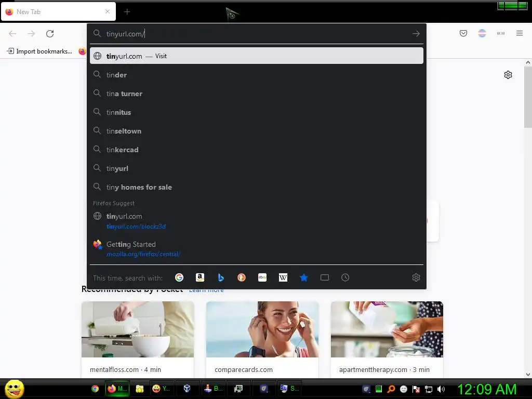
Task: Click the scrollbar up arrow
Action: pyautogui.click(x=528, y=62)
